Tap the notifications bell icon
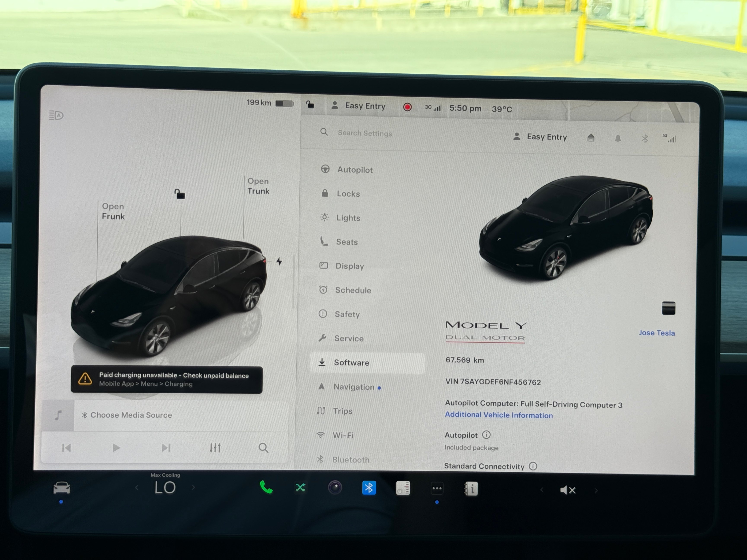Screen dimensions: 747x560 618,139
